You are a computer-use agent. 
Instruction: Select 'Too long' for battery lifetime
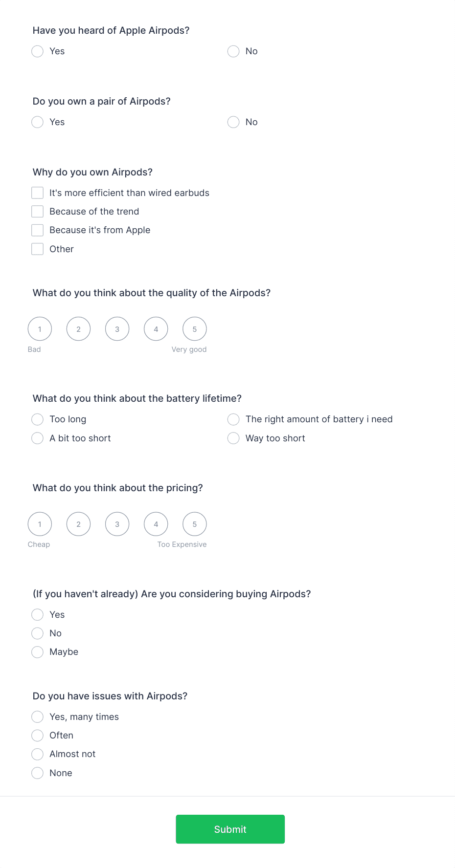click(37, 419)
